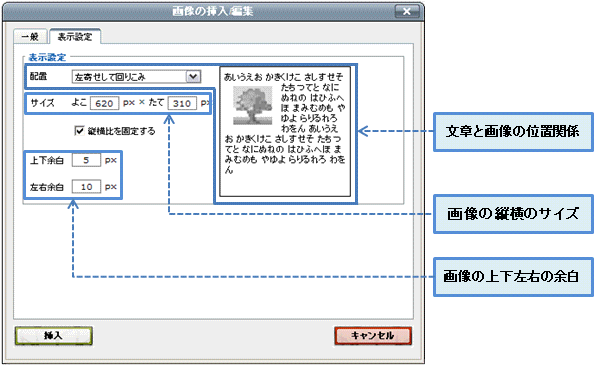
Task: Select the 表示設定 tab
Action: (75, 37)
